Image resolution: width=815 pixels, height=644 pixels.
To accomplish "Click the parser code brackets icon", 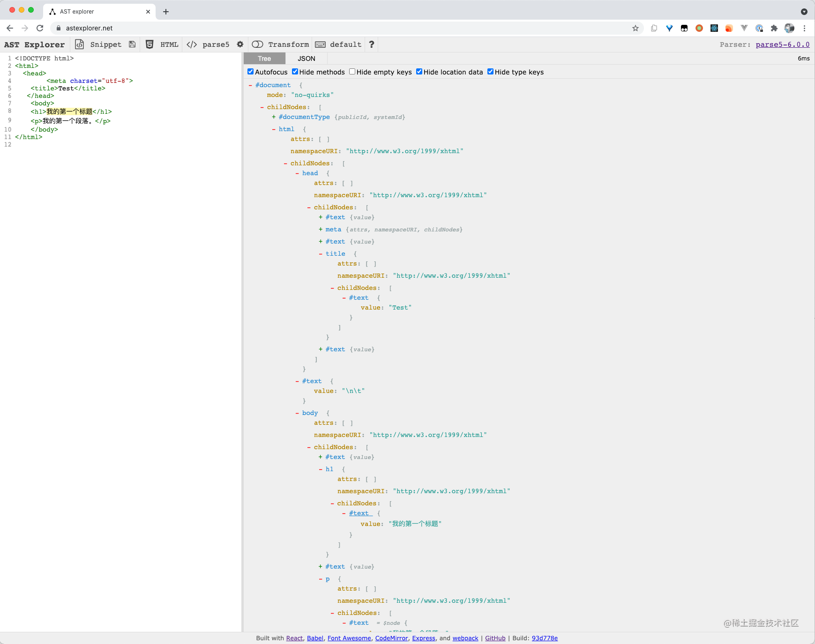I will pyautogui.click(x=192, y=44).
